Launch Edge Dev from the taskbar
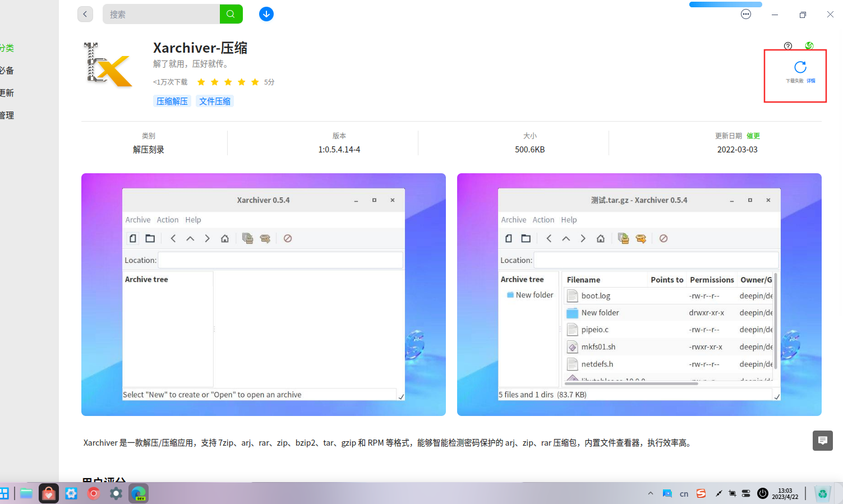 pyautogui.click(x=139, y=493)
